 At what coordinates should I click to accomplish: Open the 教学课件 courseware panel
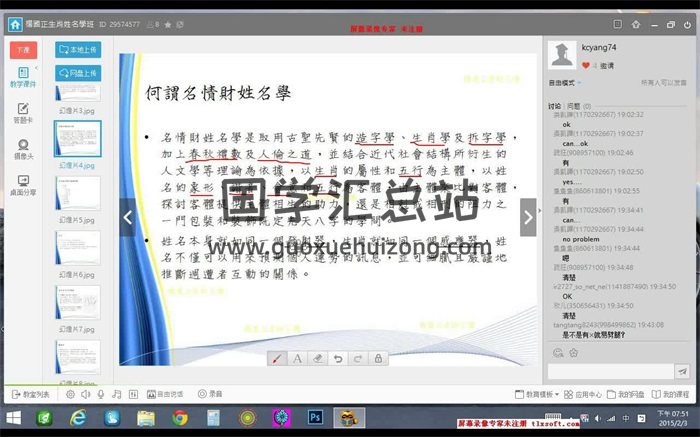point(23,77)
